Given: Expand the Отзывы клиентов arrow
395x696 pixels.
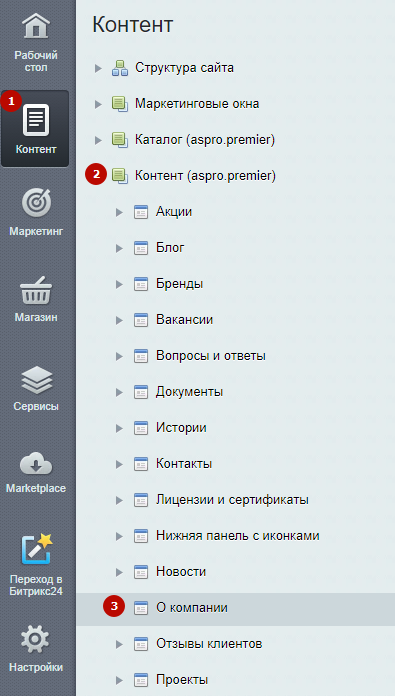Looking at the screenshot, I should tap(119, 644).
